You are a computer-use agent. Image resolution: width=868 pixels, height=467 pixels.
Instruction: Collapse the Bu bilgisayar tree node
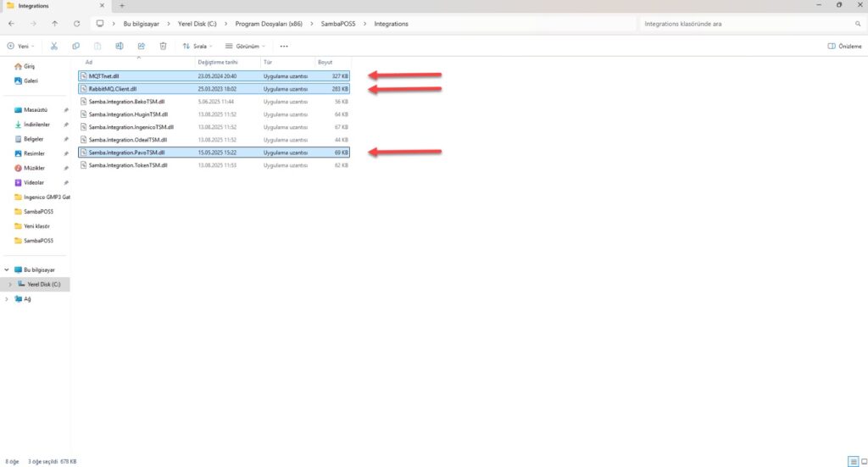point(7,270)
